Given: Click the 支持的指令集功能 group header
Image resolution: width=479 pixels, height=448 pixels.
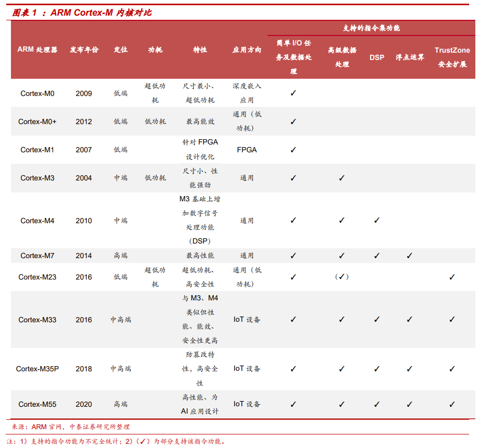Looking at the screenshot, I should coord(371,28).
